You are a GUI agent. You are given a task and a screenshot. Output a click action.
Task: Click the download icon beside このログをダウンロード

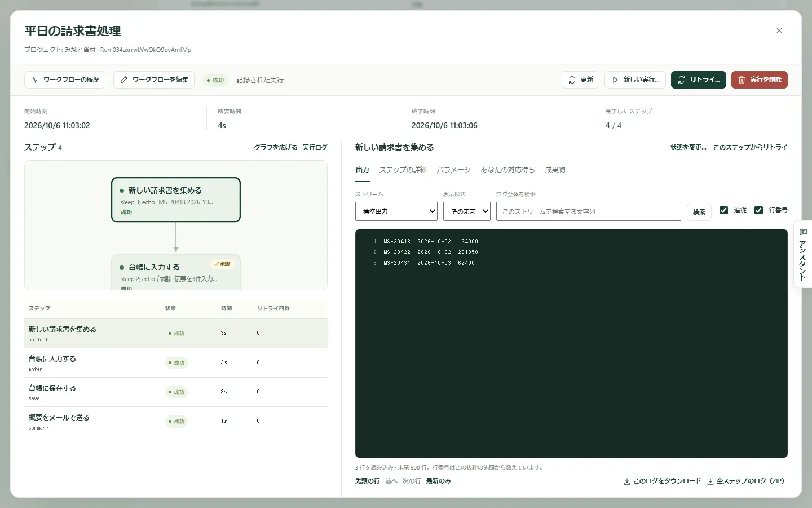pyautogui.click(x=626, y=481)
